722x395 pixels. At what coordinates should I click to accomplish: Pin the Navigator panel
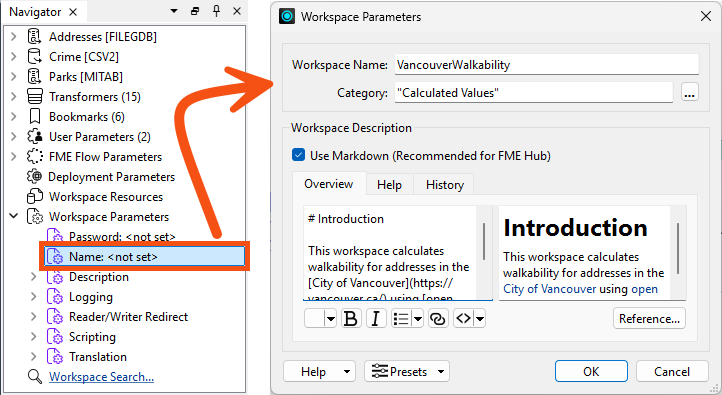[x=216, y=11]
